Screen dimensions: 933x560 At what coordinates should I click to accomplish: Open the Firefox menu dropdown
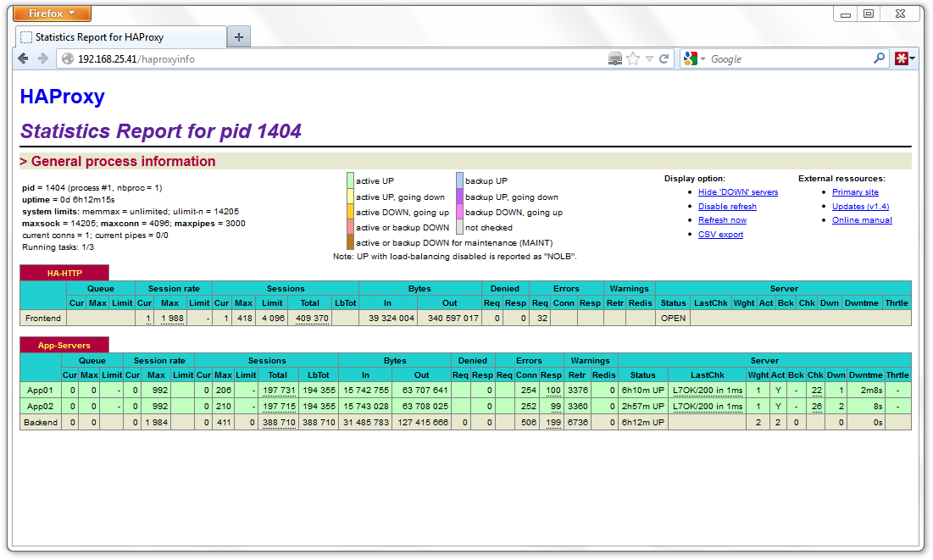(51, 13)
